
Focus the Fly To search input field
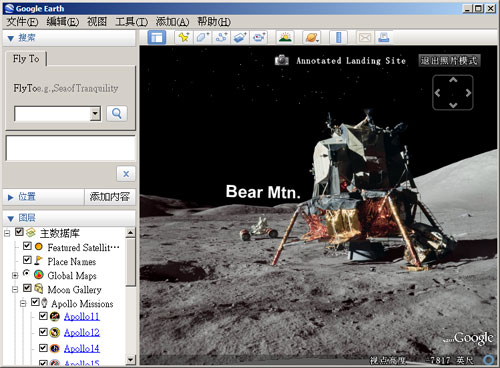point(53,114)
